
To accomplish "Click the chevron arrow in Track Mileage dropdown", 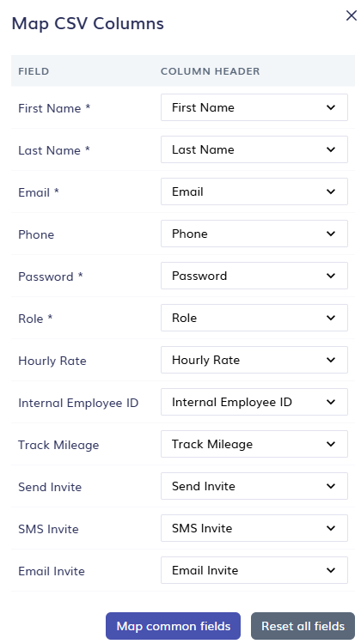I will pyautogui.click(x=331, y=444).
